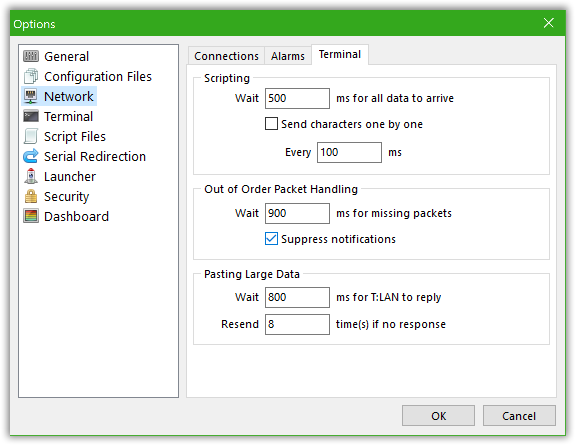Open Serial Redirection arrow icon
Viewport: 576px width, 446px height.
(x=31, y=157)
